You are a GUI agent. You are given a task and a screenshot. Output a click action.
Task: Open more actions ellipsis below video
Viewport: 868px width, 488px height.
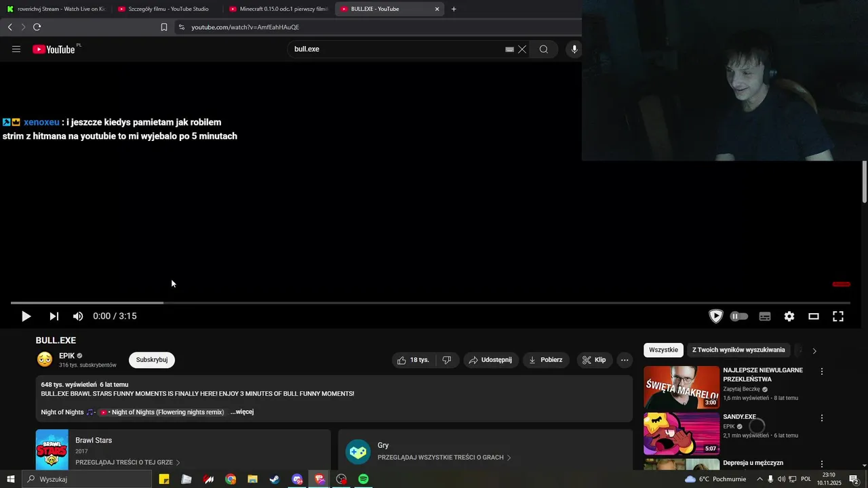[625, 360]
